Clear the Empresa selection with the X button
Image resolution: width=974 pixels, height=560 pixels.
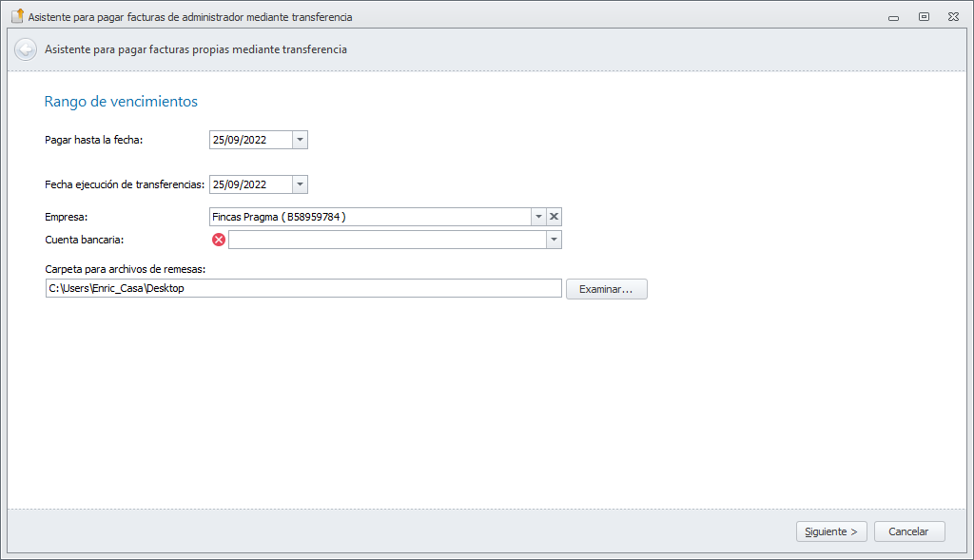(555, 217)
